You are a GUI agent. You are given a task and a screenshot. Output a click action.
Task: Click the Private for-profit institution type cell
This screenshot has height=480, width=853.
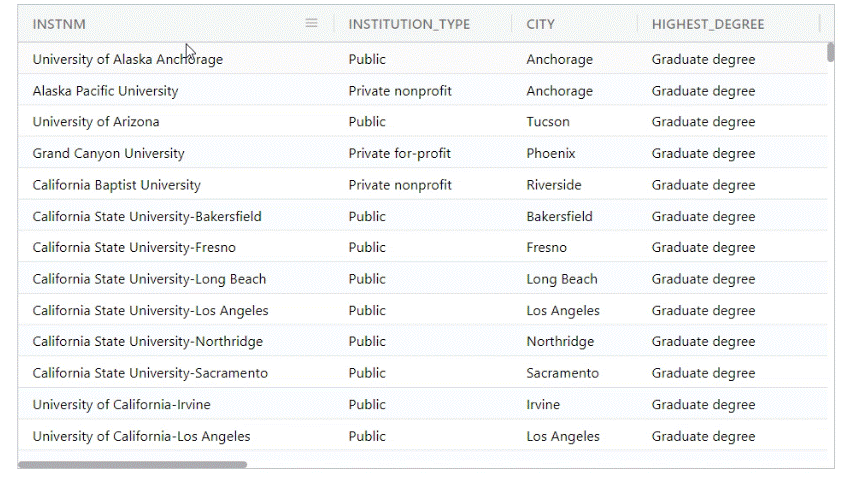[x=399, y=154]
